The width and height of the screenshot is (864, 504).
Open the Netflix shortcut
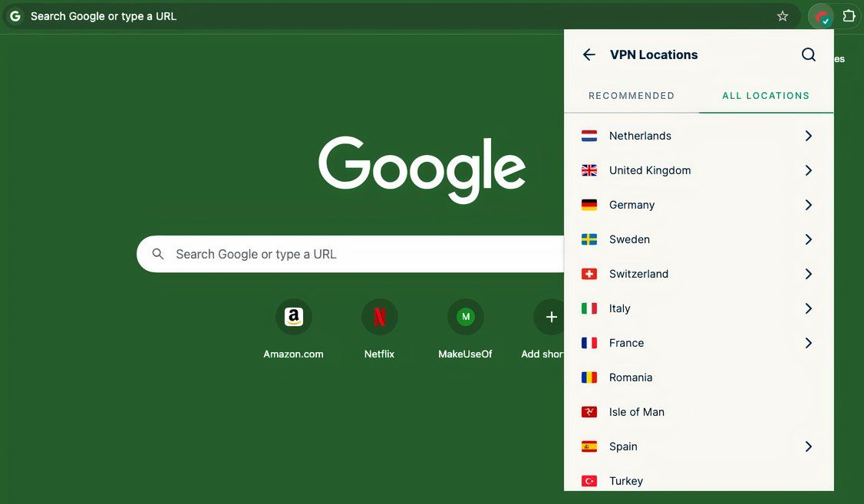pos(379,316)
